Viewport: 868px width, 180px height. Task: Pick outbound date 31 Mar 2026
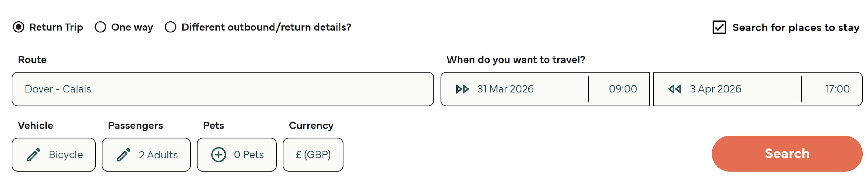(505, 89)
